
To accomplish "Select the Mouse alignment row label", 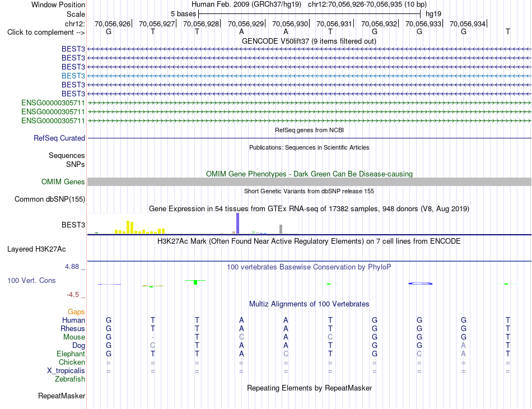I will pos(74,337).
